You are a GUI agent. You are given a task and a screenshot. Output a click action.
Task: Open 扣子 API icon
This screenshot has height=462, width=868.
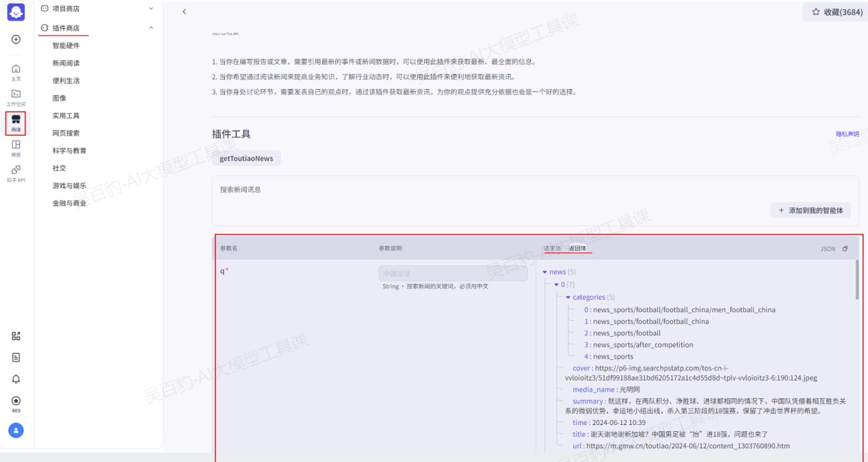(x=16, y=172)
